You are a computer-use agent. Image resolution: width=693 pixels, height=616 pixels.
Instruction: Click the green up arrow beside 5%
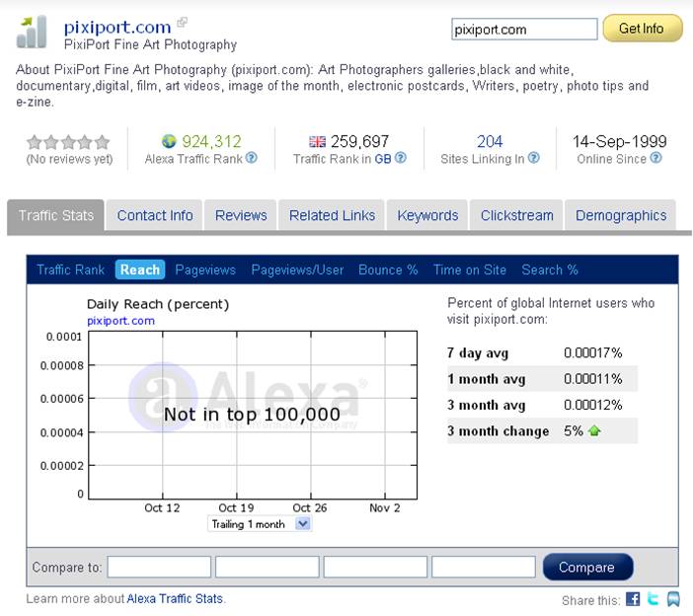click(594, 430)
